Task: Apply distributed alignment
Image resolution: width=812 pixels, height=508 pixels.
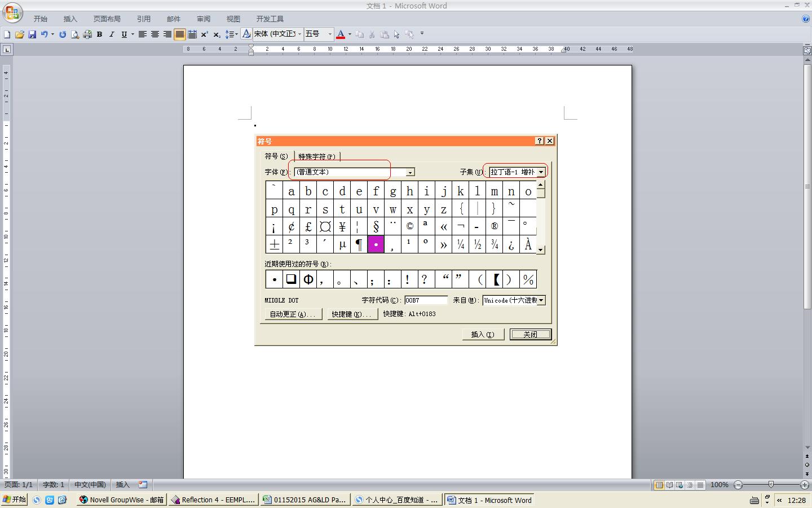Action: pos(192,34)
